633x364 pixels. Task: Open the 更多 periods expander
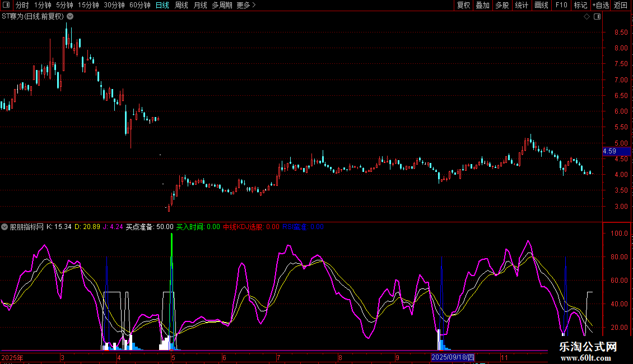[x=246, y=6]
